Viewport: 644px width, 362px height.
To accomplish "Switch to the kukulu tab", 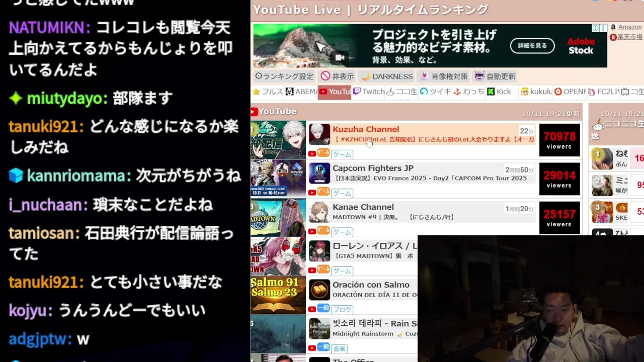I will [x=536, y=92].
